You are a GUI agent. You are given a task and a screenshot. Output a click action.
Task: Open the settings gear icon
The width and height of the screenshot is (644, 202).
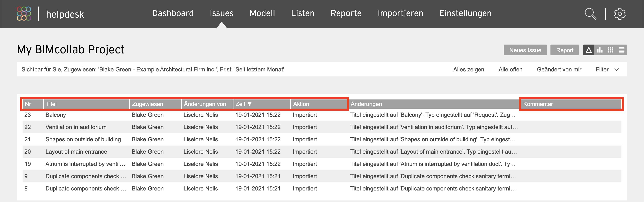pos(619,13)
